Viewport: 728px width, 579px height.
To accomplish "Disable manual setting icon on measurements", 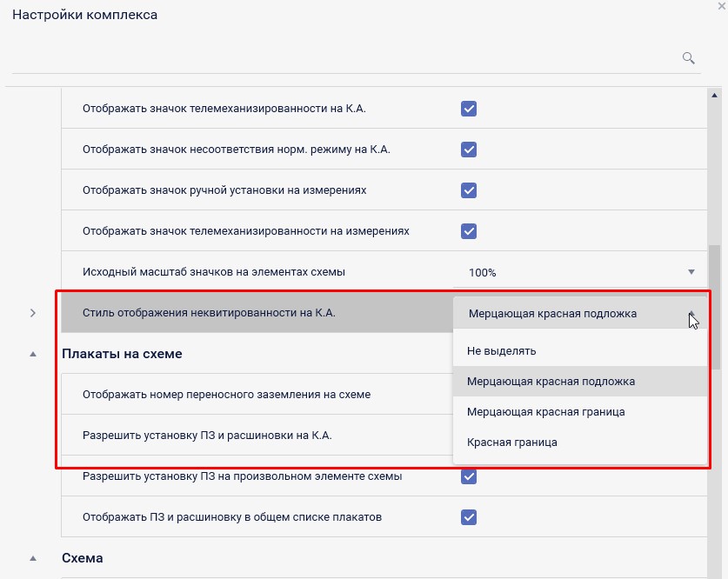I will tap(469, 190).
